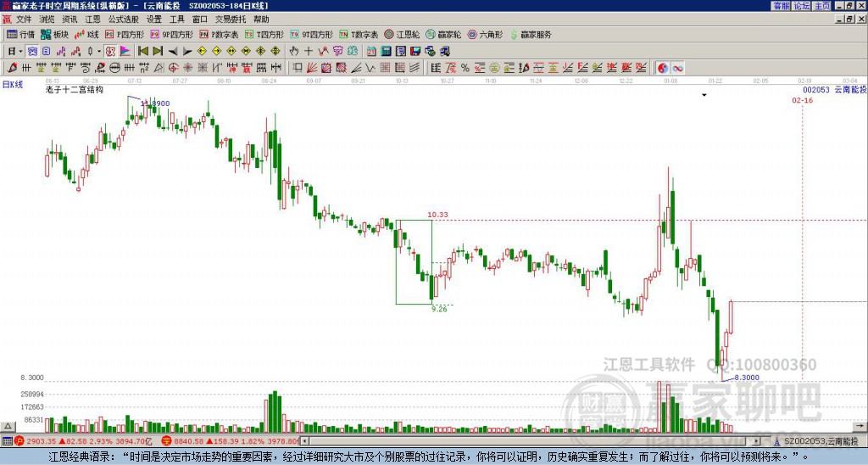This screenshot has width=868, height=465.
Task: Open the 江恩轮 Gann wheel
Action: [x=402, y=34]
